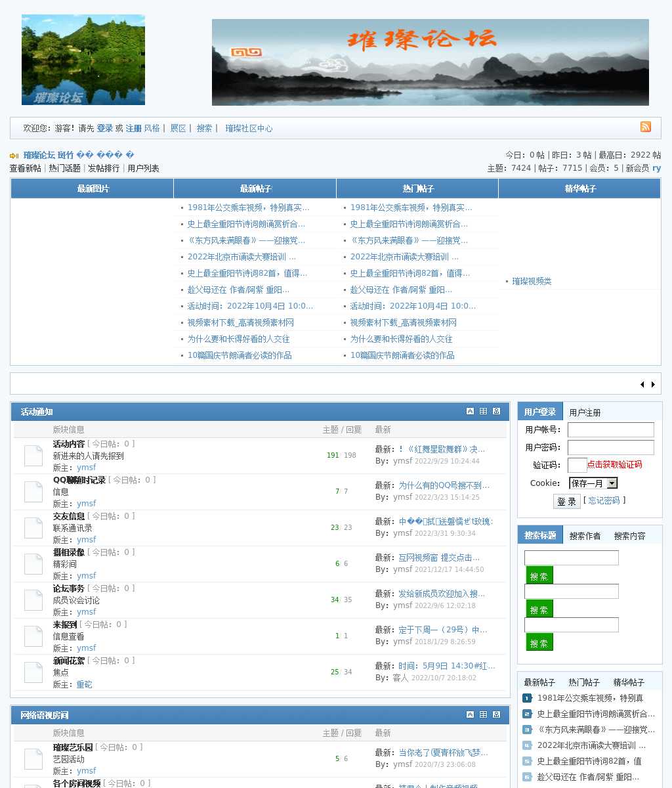Click the 发帖排行 link
672x788 pixels.
[104, 168]
